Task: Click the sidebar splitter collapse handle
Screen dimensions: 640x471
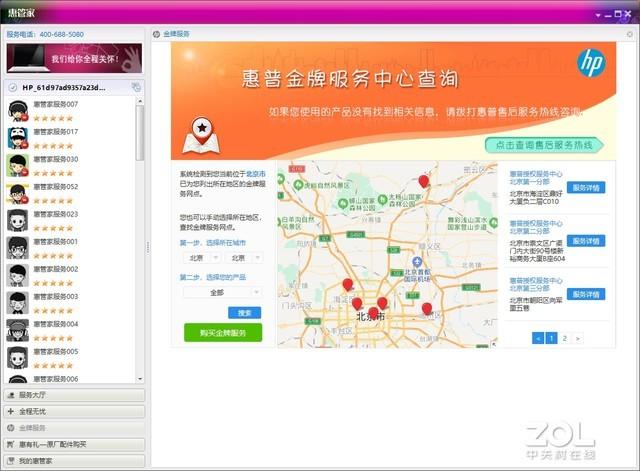Action: pyautogui.click(x=148, y=247)
